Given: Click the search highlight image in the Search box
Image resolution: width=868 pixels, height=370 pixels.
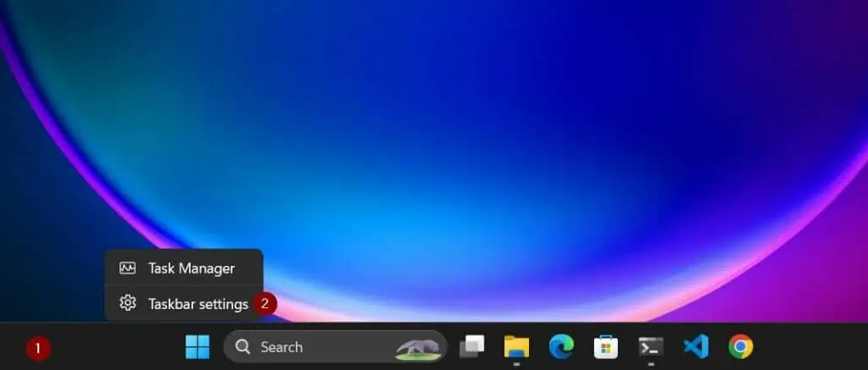Looking at the screenshot, I should [x=418, y=350].
